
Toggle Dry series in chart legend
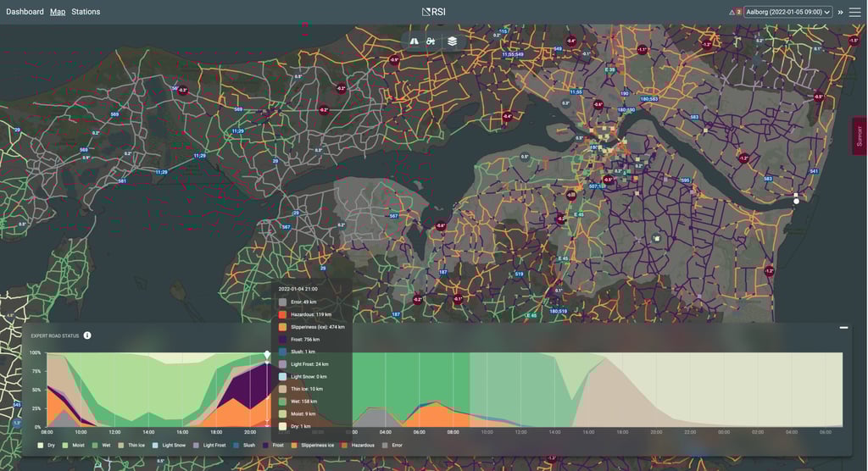(47, 445)
